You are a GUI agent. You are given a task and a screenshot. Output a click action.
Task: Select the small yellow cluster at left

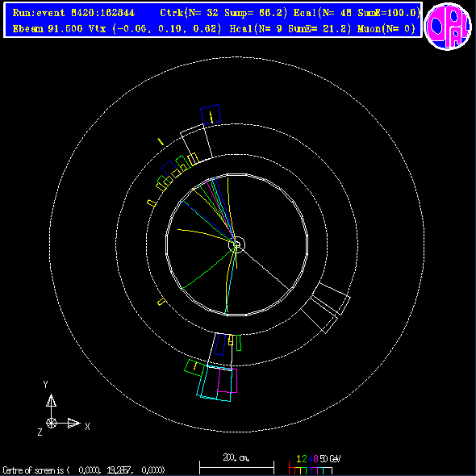(x=152, y=203)
